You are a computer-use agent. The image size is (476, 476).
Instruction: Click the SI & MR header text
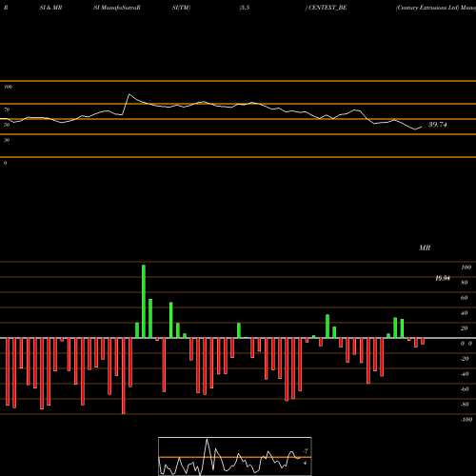pos(50,8)
